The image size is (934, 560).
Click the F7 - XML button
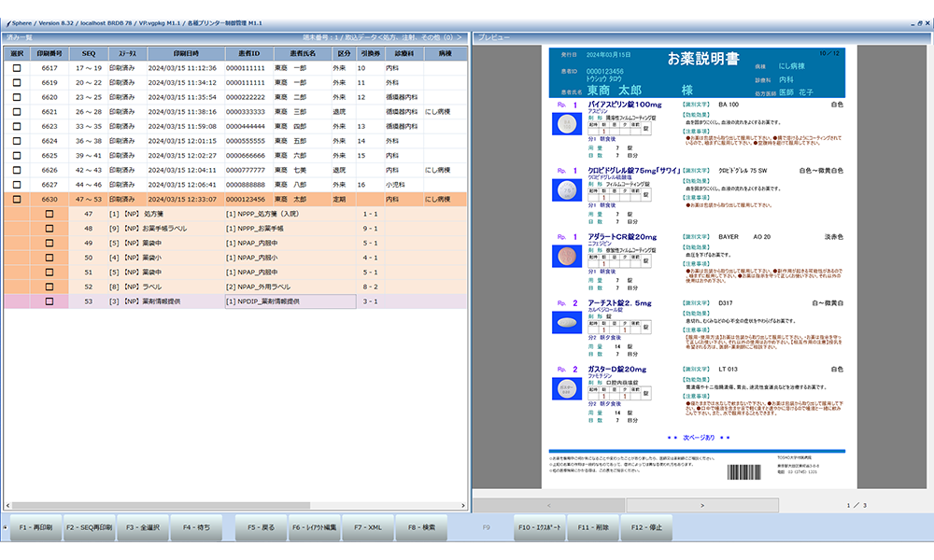(x=368, y=528)
